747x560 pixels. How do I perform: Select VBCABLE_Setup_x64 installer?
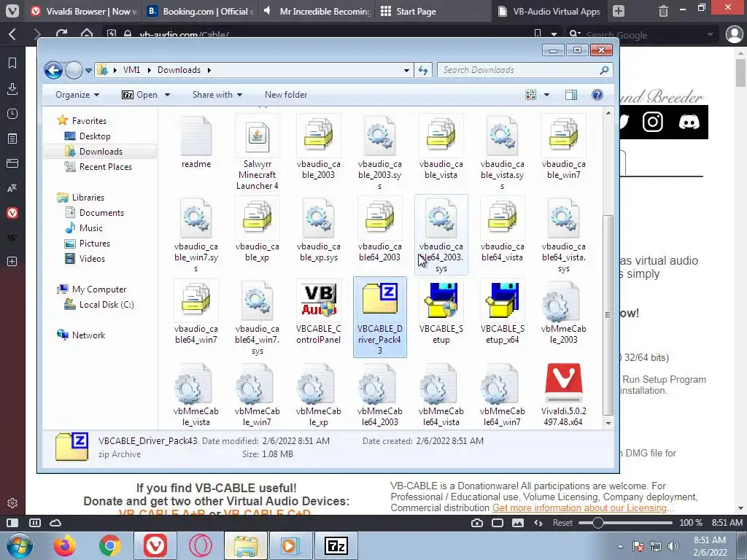502,312
